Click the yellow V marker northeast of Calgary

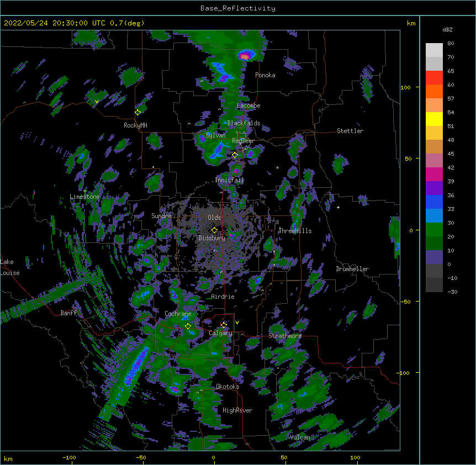237,323
